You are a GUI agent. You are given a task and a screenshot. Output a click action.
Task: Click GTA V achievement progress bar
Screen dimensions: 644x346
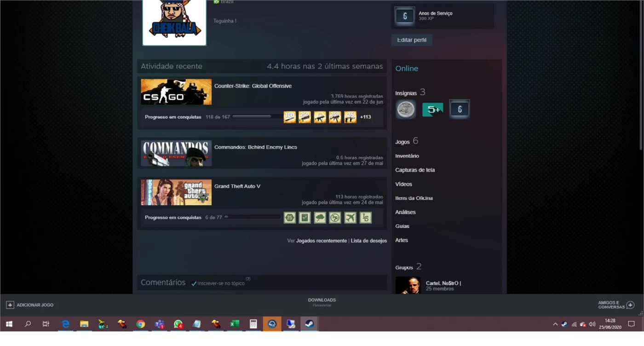pos(252,217)
